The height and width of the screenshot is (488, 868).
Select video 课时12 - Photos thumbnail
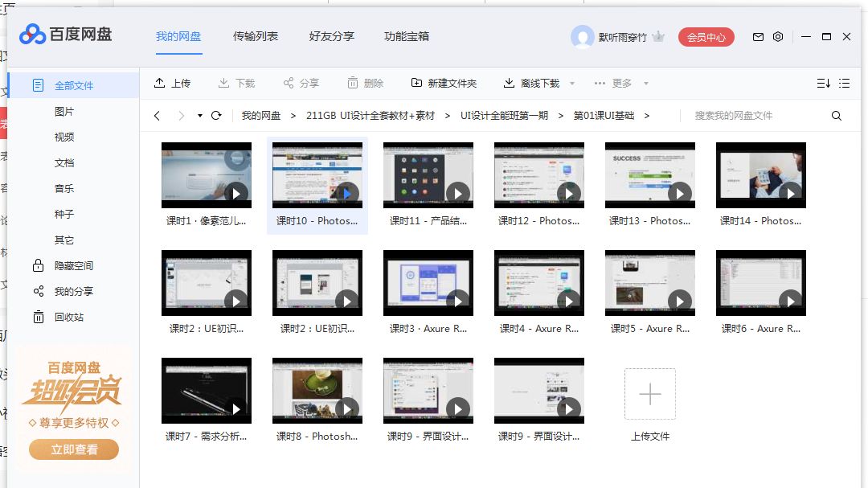click(539, 175)
